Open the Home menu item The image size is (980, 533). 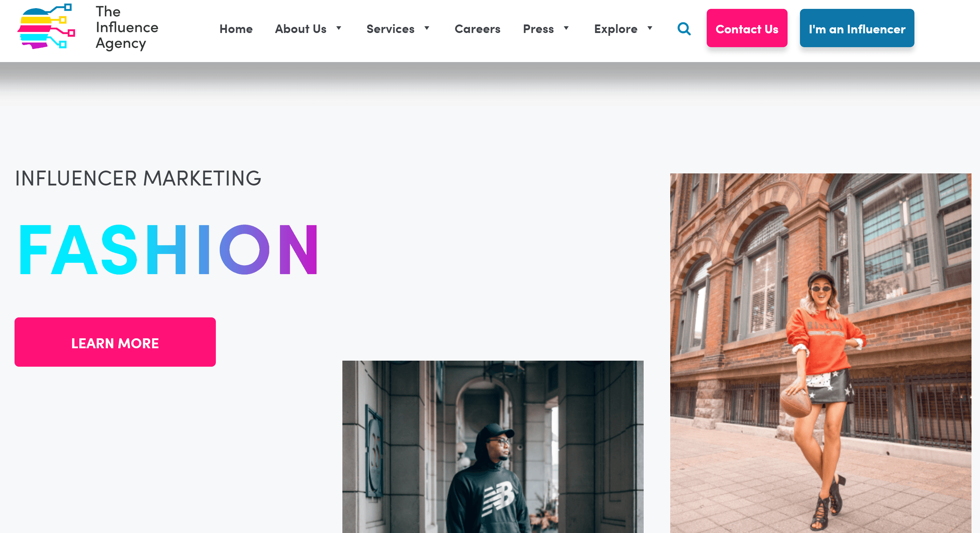pyautogui.click(x=236, y=29)
